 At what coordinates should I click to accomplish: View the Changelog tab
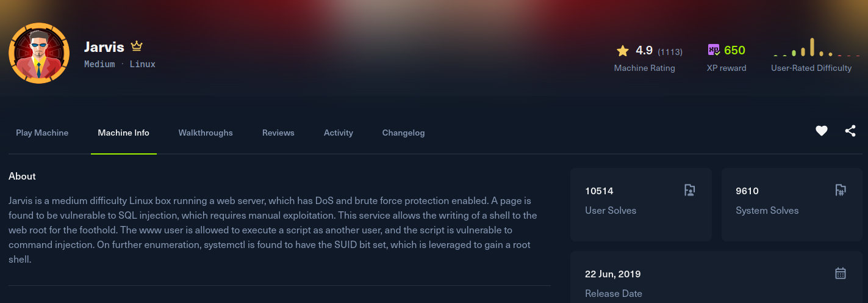click(404, 133)
